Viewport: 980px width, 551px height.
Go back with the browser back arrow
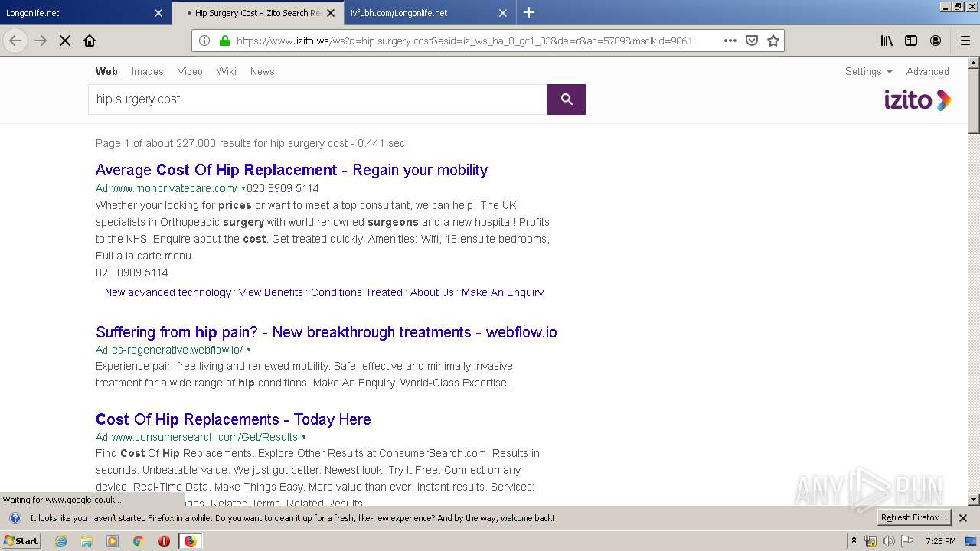point(15,41)
